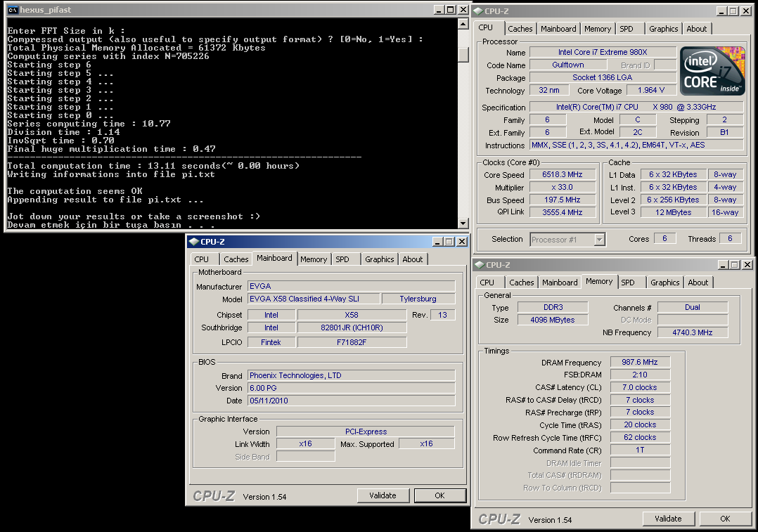The image size is (758, 532).
Task: Click the console scrollbar thumb
Action: pyautogui.click(x=463, y=54)
